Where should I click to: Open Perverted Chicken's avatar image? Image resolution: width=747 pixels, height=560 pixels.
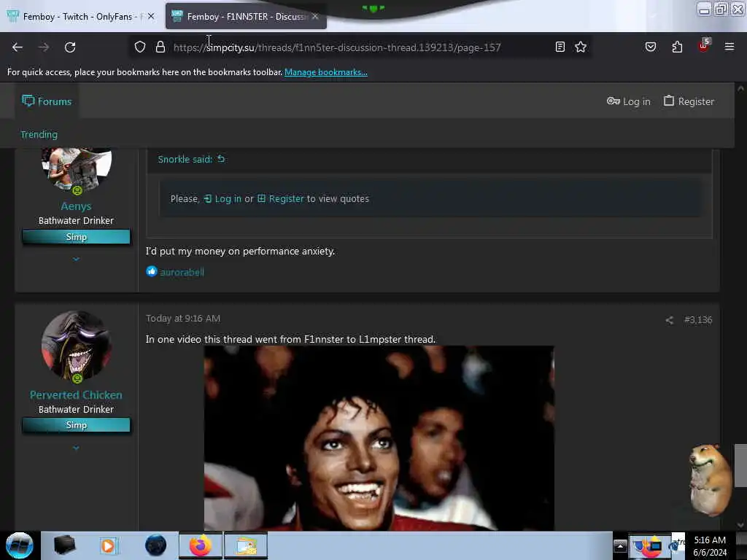(x=77, y=346)
